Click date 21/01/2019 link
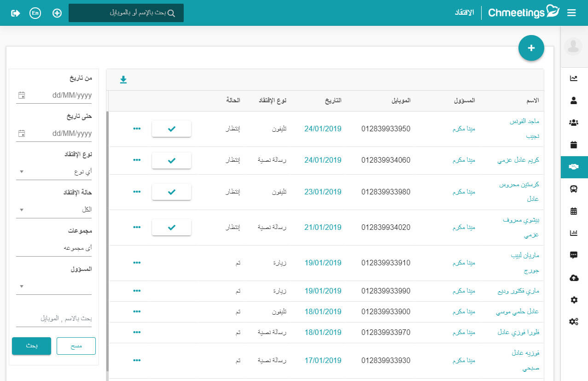This screenshot has width=588, height=381. click(x=323, y=227)
